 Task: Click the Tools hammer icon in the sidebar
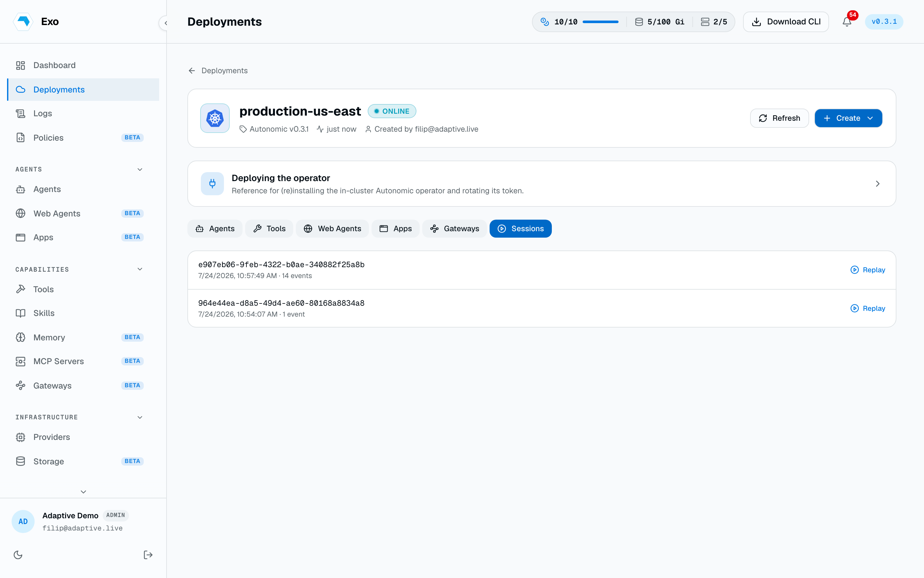21,289
